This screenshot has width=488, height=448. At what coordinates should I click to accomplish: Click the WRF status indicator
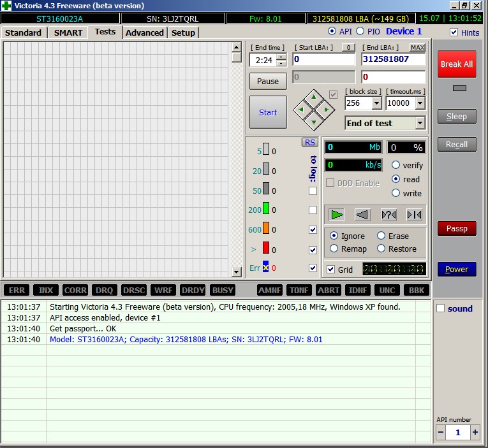point(163,291)
